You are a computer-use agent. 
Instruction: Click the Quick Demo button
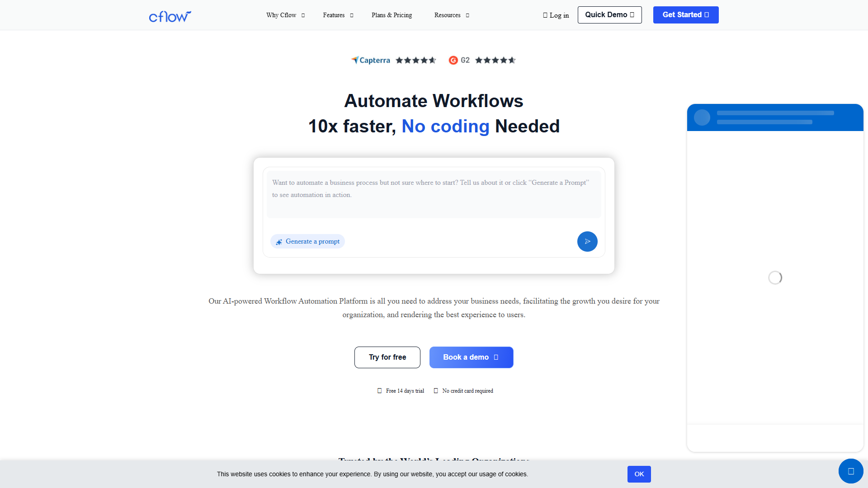click(x=609, y=15)
